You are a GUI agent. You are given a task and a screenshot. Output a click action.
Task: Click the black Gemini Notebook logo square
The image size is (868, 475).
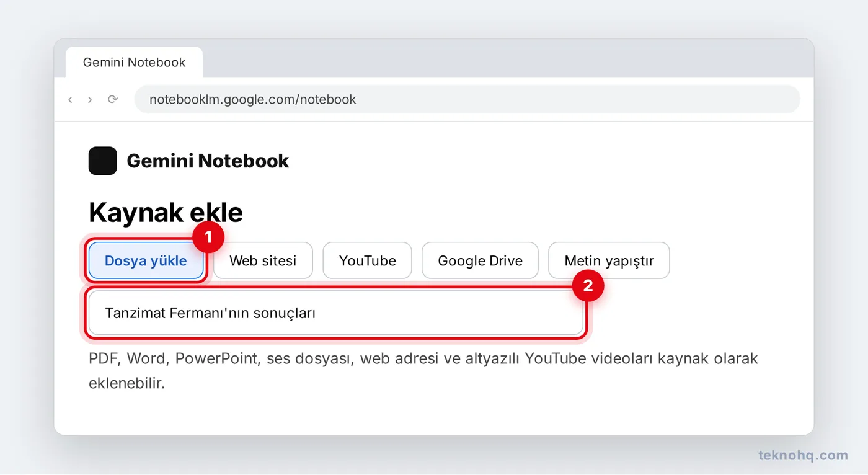pyautogui.click(x=103, y=161)
